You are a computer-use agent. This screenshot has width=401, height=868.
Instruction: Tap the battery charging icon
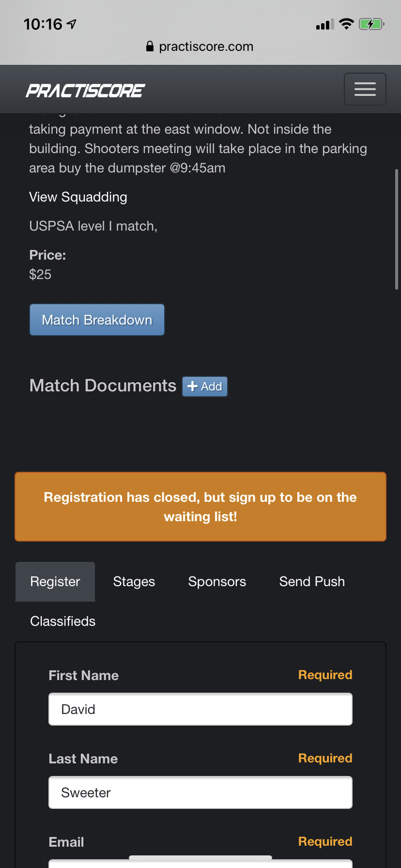[371, 24]
